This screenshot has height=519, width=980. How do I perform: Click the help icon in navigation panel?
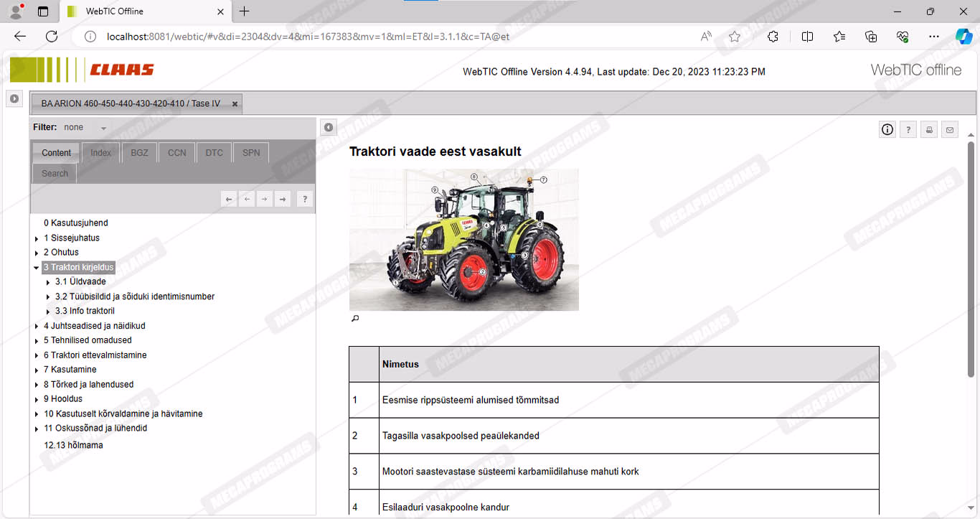coord(305,200)
